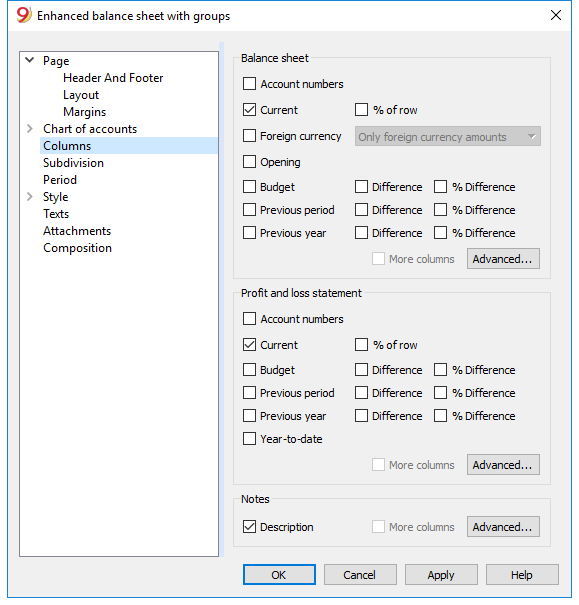Click Advanced button in Balance sheet group
This screenshot has width=579, height=605.
pos(503,259)
